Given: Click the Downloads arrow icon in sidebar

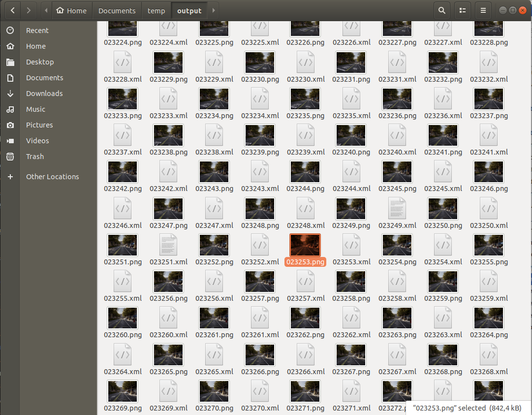Looking at the screenshot, I should (x=10, y=94).
